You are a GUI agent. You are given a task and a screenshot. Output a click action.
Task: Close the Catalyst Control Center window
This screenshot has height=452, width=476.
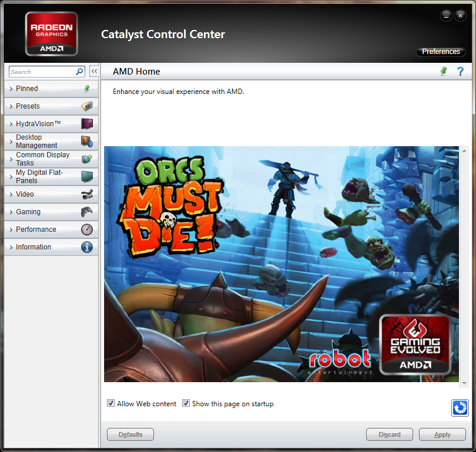(460, 15)
